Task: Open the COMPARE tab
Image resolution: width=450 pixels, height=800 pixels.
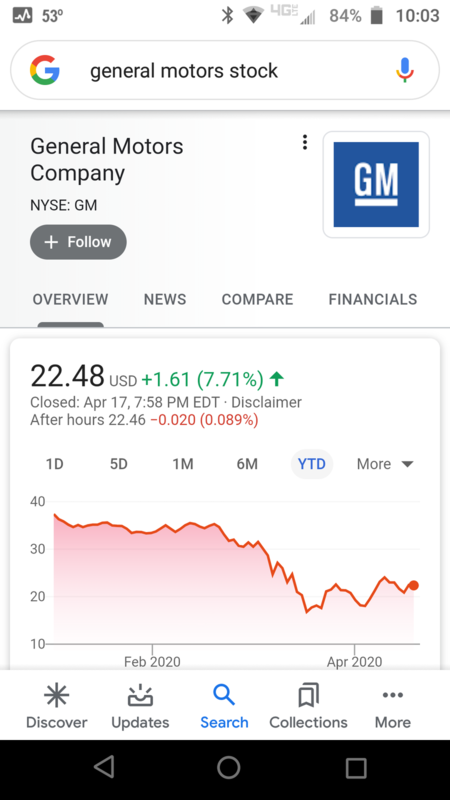Action: pyautogui.click(x=257, y=299)
